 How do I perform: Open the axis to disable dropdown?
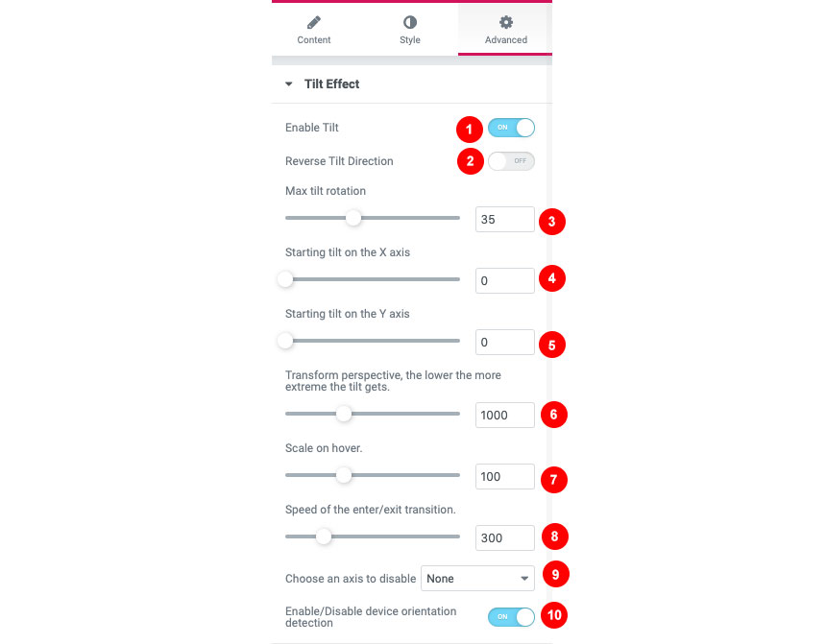coord(477,578)
